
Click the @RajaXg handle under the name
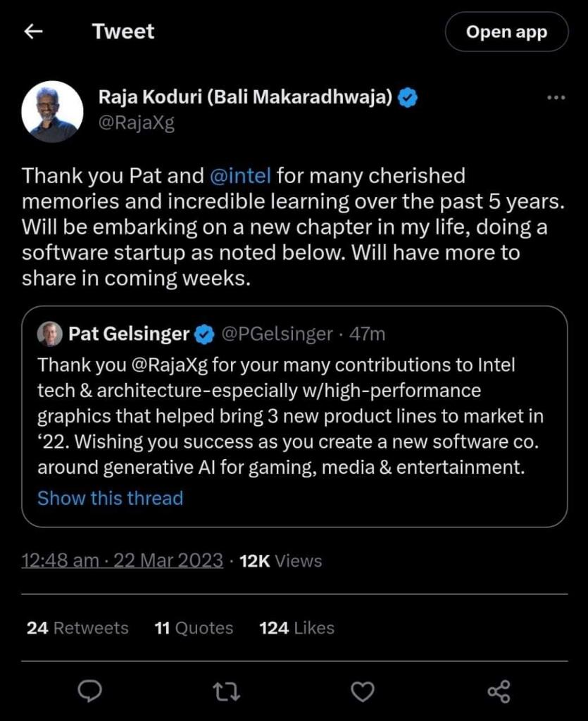136,123
